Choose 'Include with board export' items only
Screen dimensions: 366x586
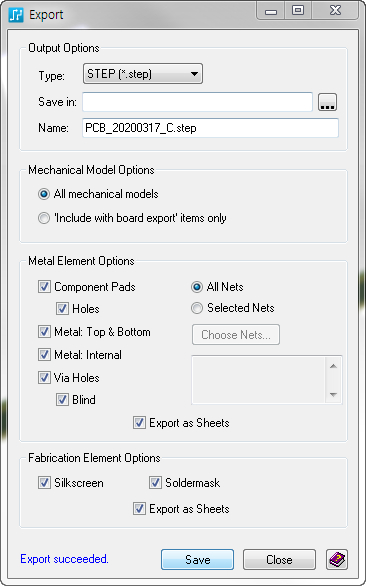[x=44, y=218]
